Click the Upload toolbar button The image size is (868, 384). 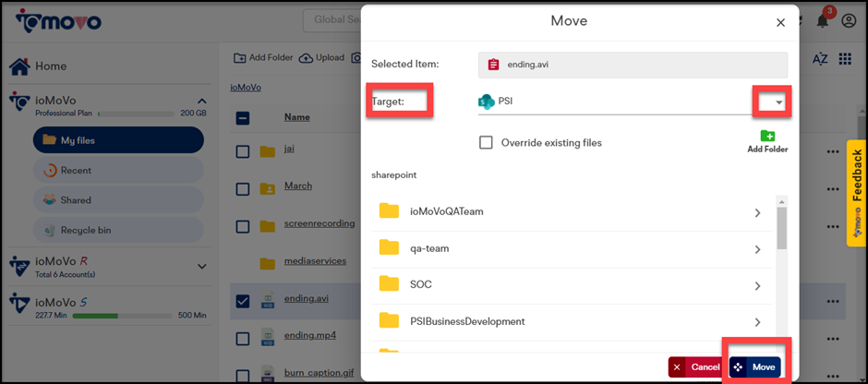pos(321,57)
